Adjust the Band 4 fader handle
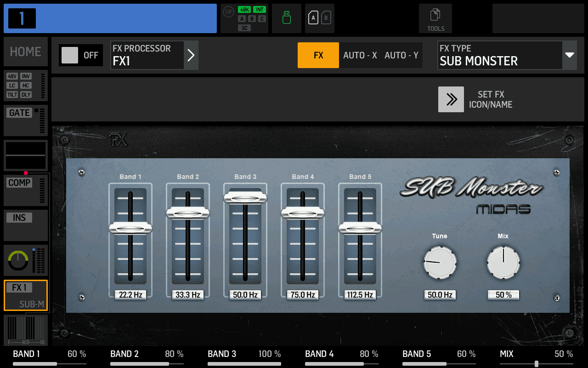This screenshot has width=588, height=368. pos(303,213)
